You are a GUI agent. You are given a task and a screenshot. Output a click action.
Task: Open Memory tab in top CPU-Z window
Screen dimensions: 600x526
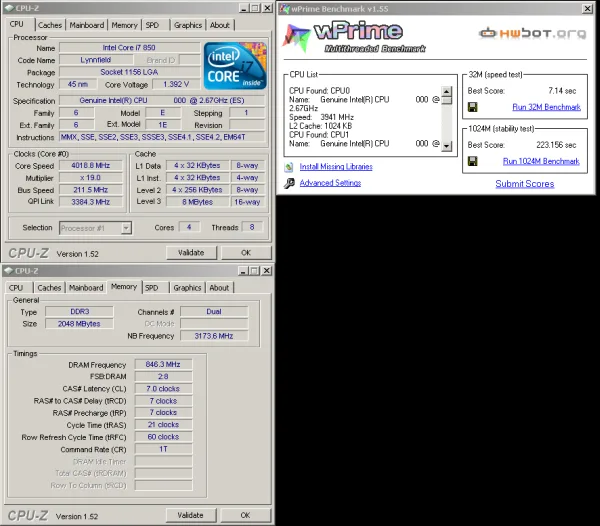[124, 25]
